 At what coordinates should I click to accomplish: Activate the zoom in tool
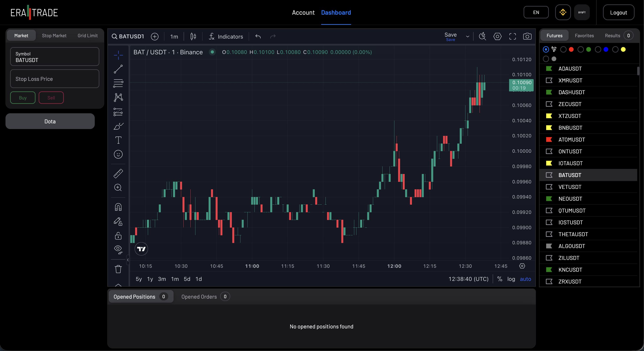point(118,188)
